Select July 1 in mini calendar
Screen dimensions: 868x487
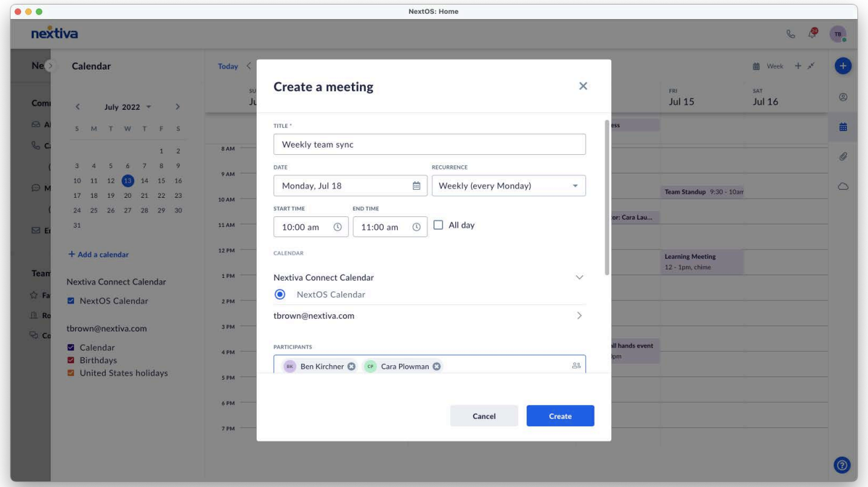click(x=161, y=151)
